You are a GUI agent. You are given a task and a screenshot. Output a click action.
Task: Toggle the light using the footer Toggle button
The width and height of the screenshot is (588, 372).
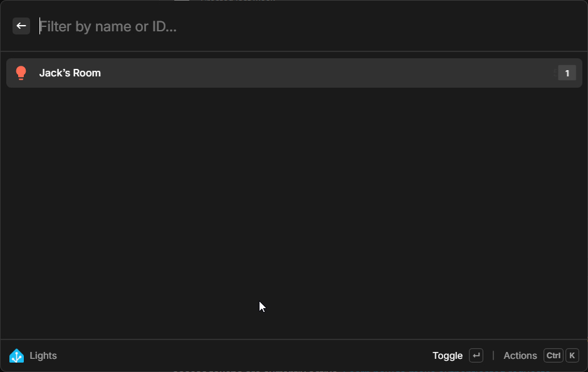point(448,356)
